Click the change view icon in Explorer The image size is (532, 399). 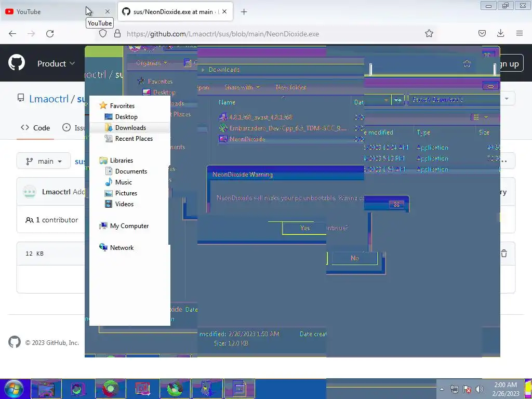point(476,117)
